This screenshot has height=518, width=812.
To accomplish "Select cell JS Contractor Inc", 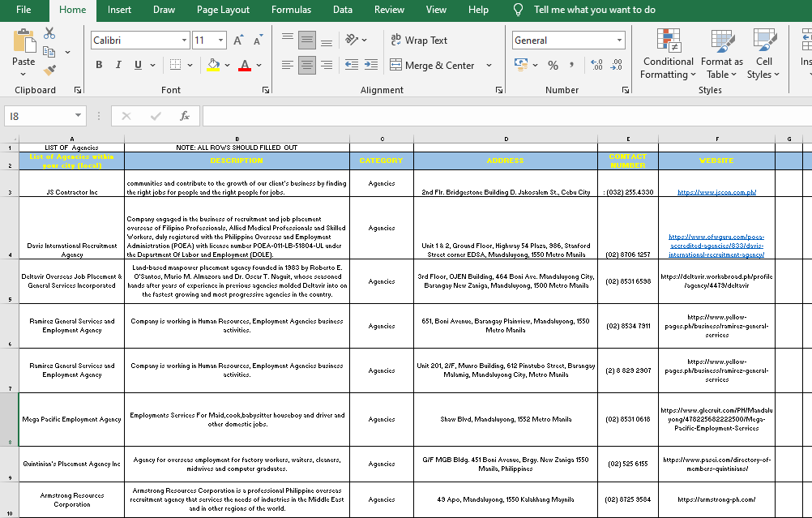I will coord(72,183).
